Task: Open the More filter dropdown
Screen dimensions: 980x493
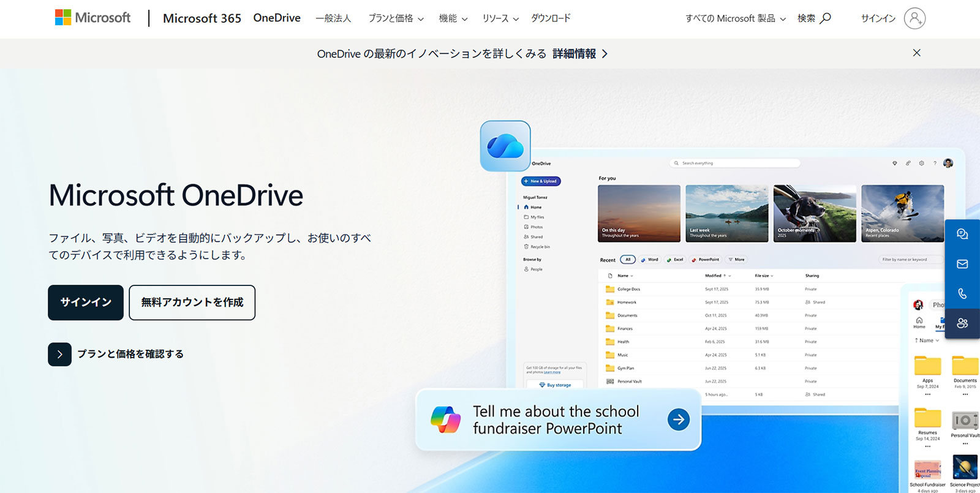Action: click(737, 260)
